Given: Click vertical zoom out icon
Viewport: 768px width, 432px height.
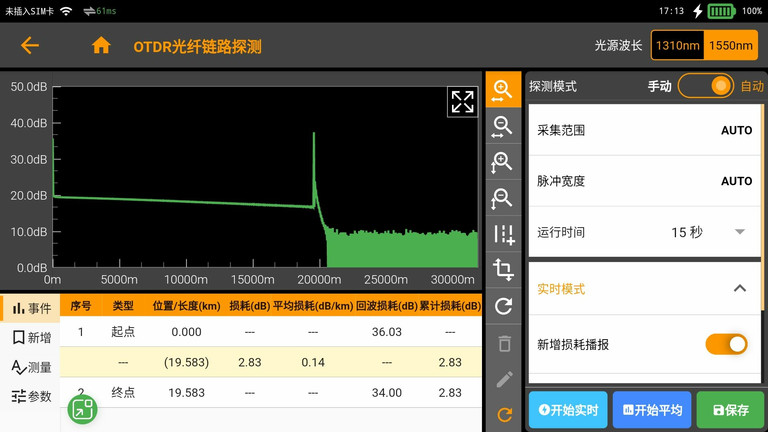Looking at the screenshot, I should pyautogui.click(x=503, y=198).
